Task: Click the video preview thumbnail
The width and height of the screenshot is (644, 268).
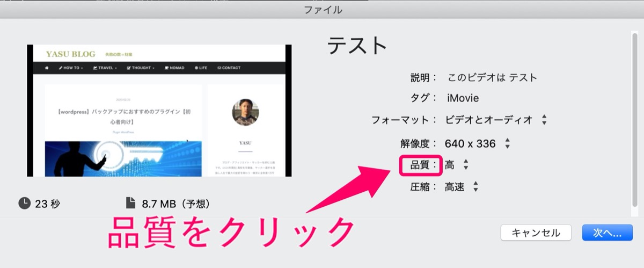Action: pos(159,111)
